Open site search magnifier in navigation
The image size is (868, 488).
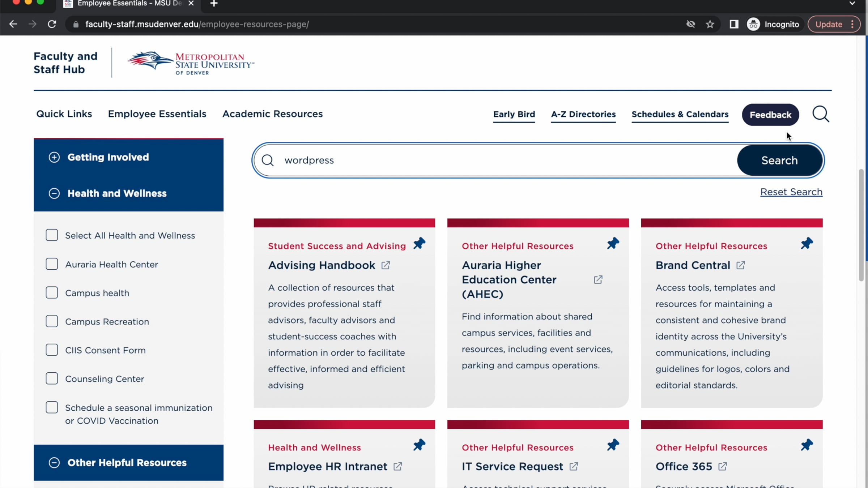coord(821,114)
